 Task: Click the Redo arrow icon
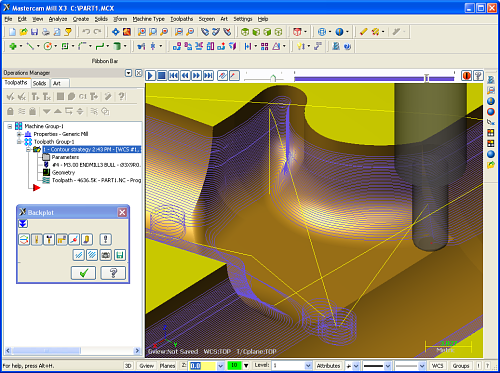tap(97, 32)
